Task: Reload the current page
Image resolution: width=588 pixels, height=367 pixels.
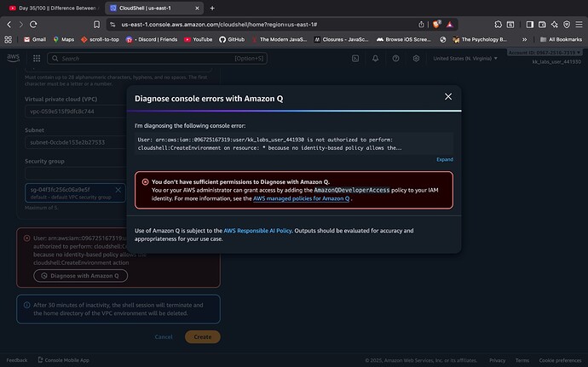Action: coord(33,25)
